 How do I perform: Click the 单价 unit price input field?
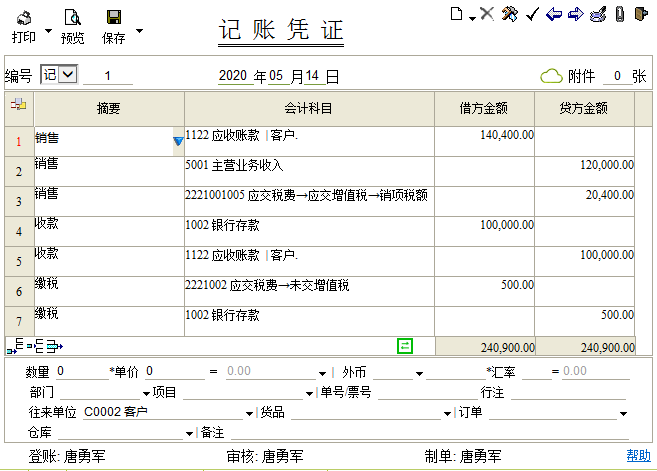175,371
